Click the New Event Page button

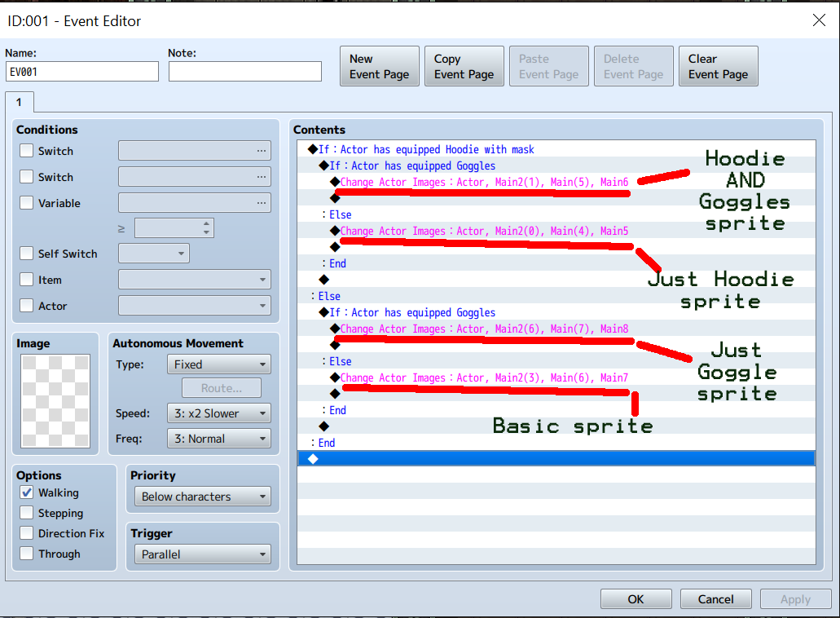(x=380, y=67)
